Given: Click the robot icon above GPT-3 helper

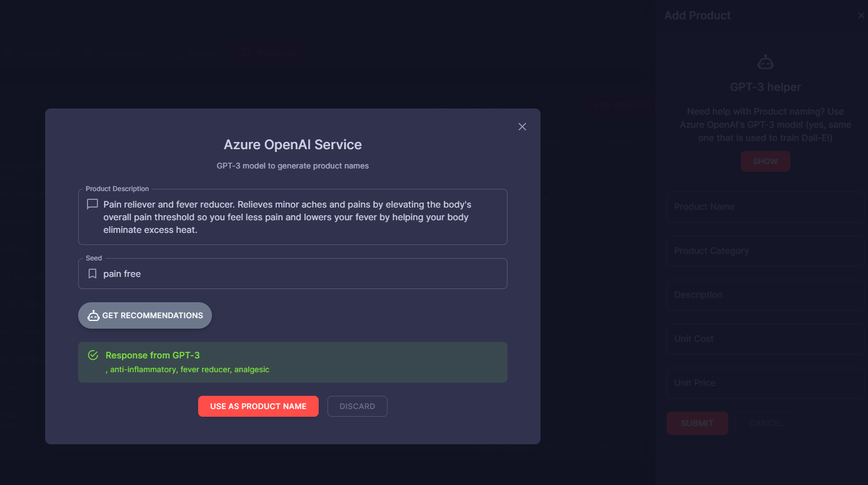Looking at the screenshot, I should pyautogui.click(x=765, y=62).
